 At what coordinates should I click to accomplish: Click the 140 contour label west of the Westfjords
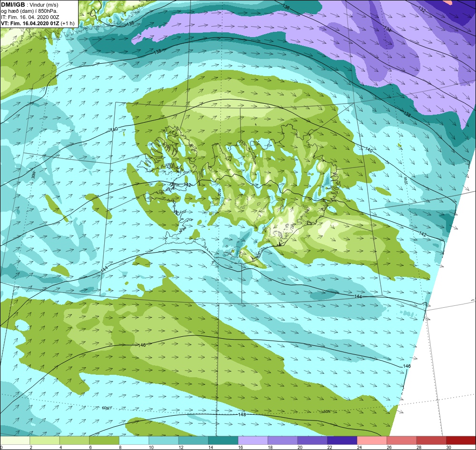(x=114, y=129)
